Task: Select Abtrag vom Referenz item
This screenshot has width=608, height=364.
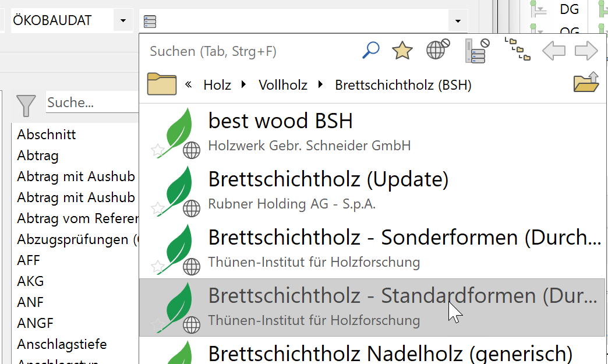Action: coord(77,218)
